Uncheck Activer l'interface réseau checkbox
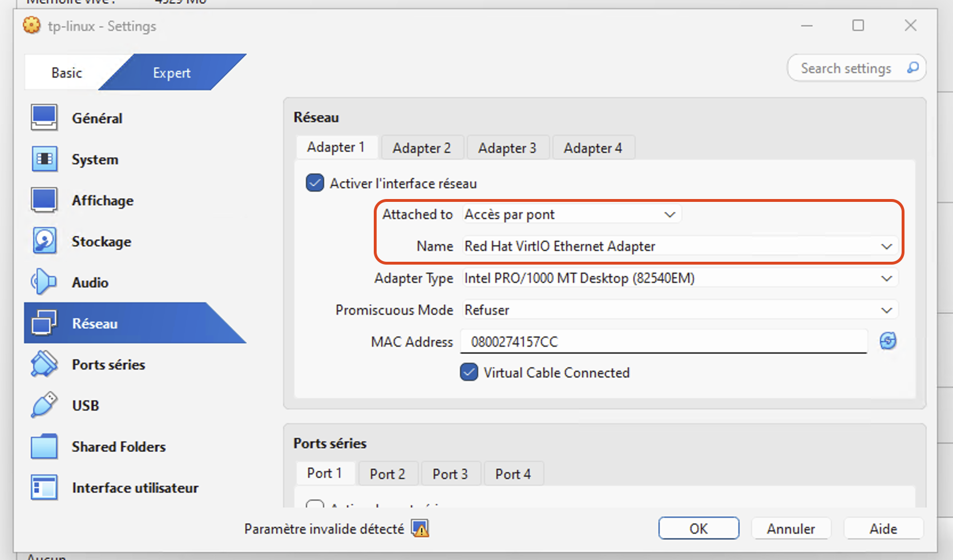The width and height of the screenshot is (953, 560). tap(315, 183)
